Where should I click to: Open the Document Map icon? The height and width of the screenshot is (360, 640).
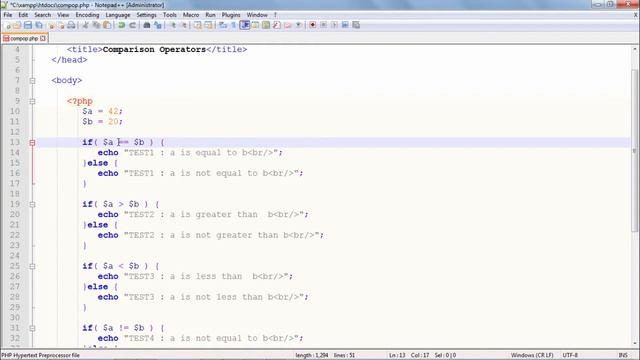[266, 25]
